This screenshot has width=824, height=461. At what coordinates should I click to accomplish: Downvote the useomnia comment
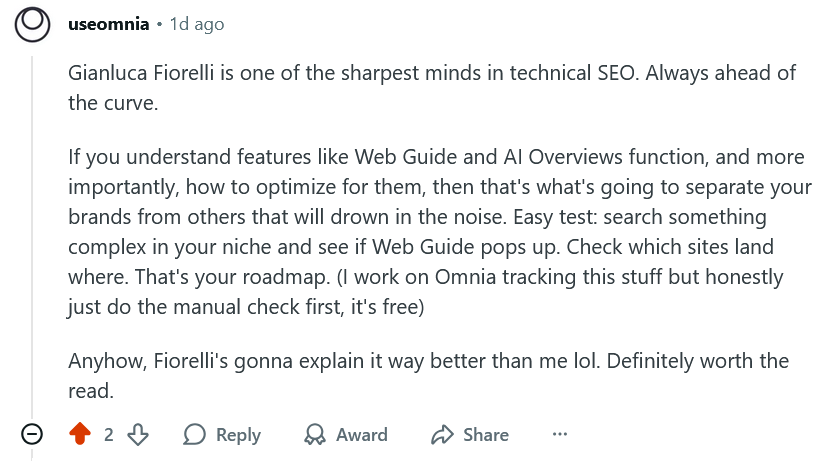pyautogui.click(x=138, y=434)
